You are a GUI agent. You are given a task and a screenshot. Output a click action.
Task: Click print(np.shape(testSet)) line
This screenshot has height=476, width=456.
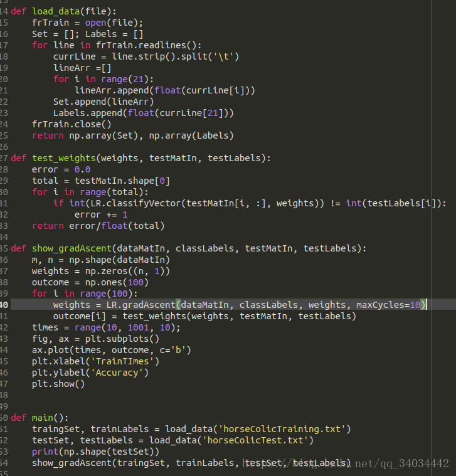[95, 452]
